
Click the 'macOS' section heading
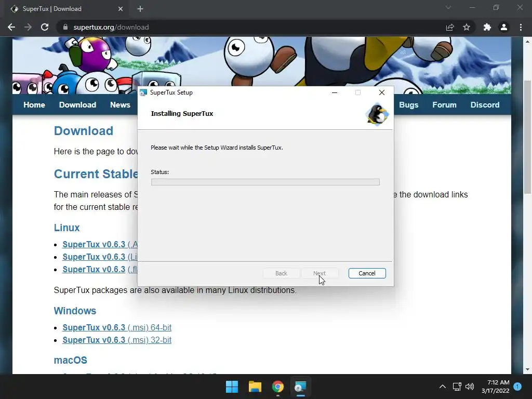[71, 361]
